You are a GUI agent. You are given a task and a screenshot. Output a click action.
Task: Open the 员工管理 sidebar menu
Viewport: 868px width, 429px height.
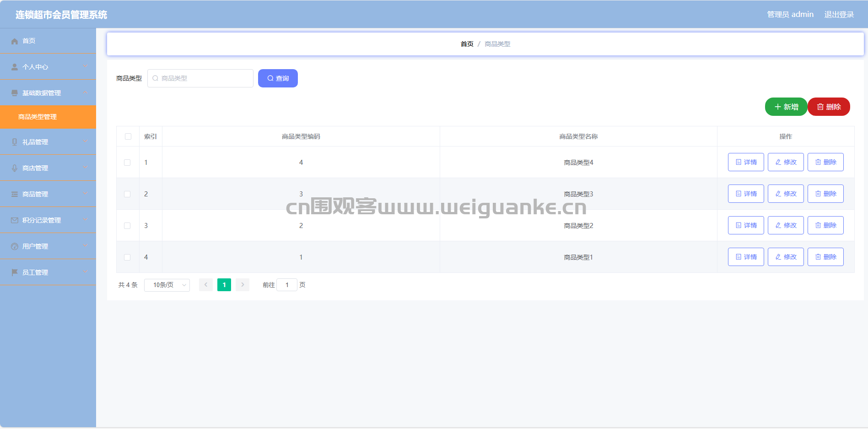click(x=48, y=272)
